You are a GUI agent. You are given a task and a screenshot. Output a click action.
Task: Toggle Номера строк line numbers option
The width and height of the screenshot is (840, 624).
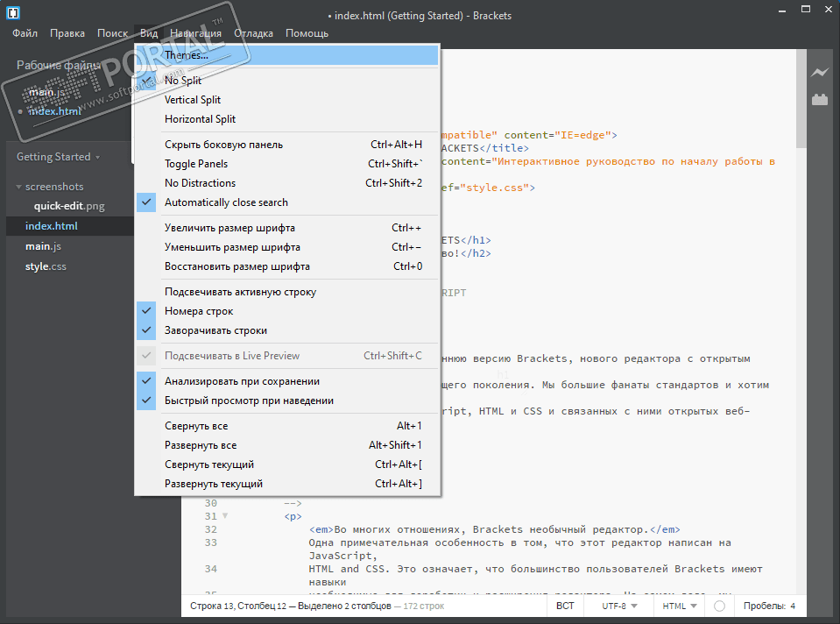point(287,311)
